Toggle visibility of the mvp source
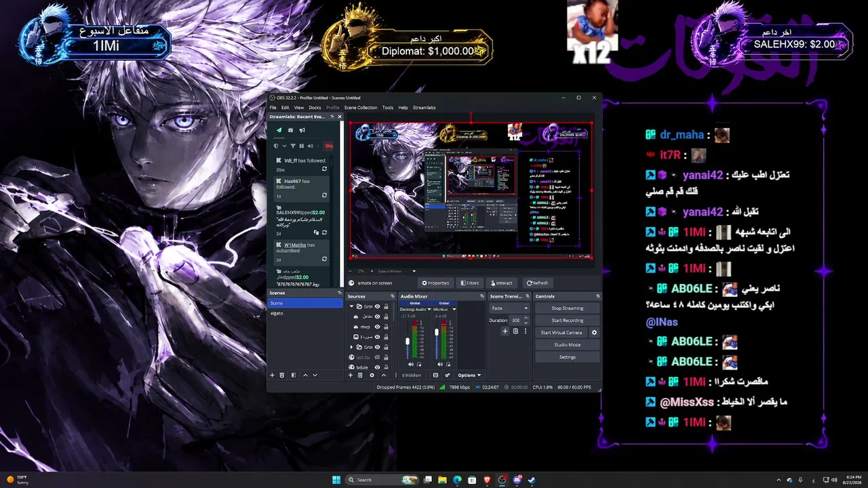868x488 pixels. 378,327
